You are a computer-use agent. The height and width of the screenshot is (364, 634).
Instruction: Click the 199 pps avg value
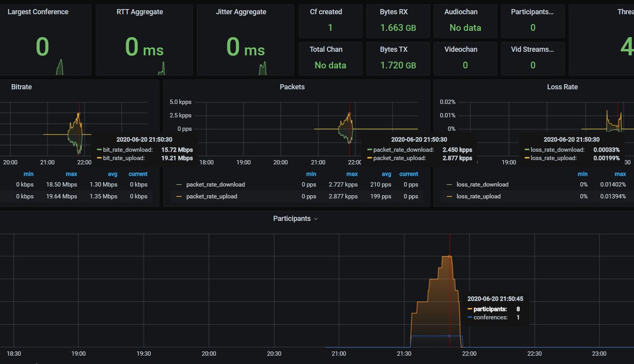[380, 197]
